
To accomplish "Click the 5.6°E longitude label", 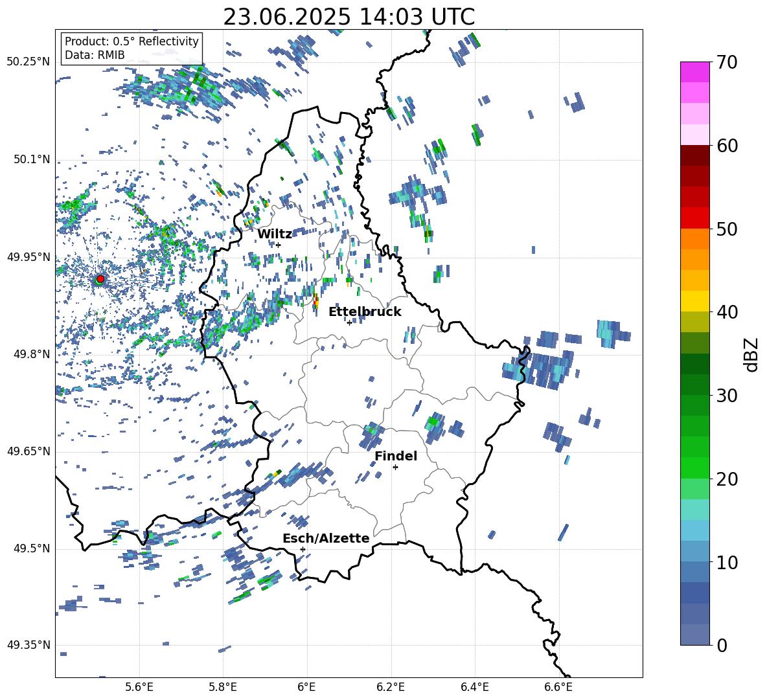I will click(139, 687).
